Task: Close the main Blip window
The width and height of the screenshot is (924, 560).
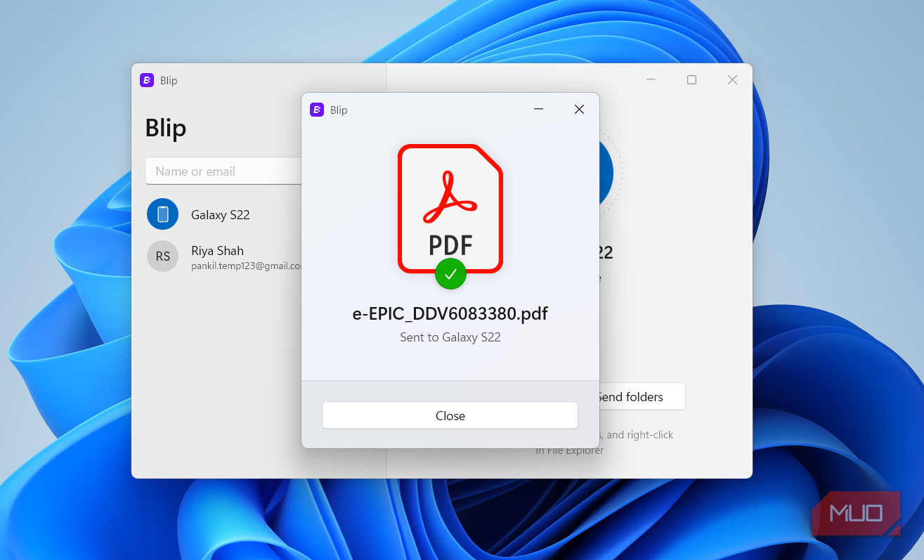Action: [x=732, y=80]
